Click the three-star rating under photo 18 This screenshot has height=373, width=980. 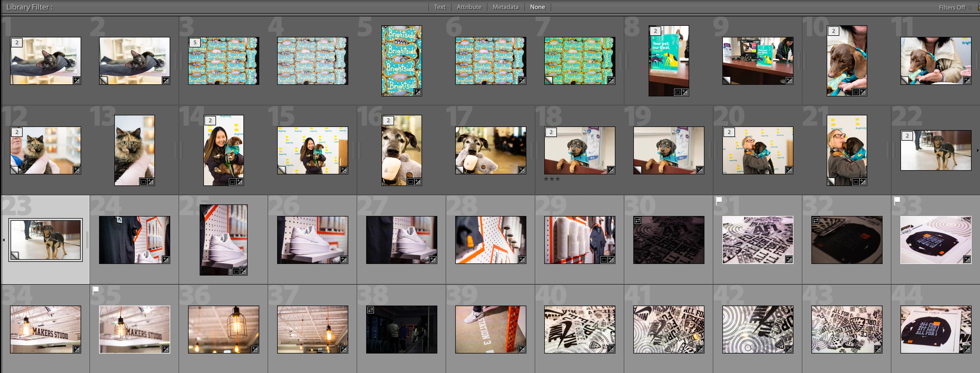tap(552, 179)
